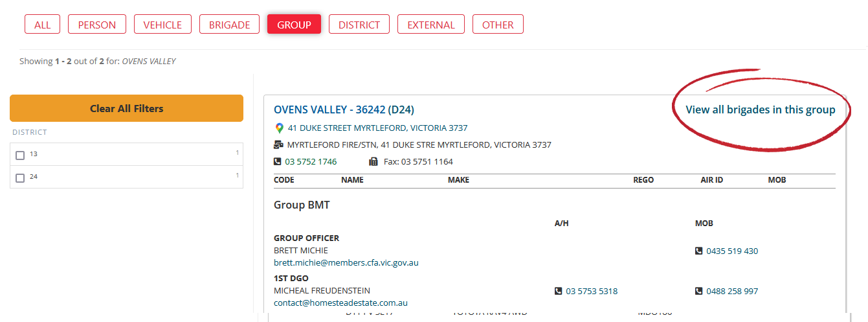The height and width of the screenshot is (322, 868).
Task: Click the fax icon beside Fax number
Action: point(373,162)
